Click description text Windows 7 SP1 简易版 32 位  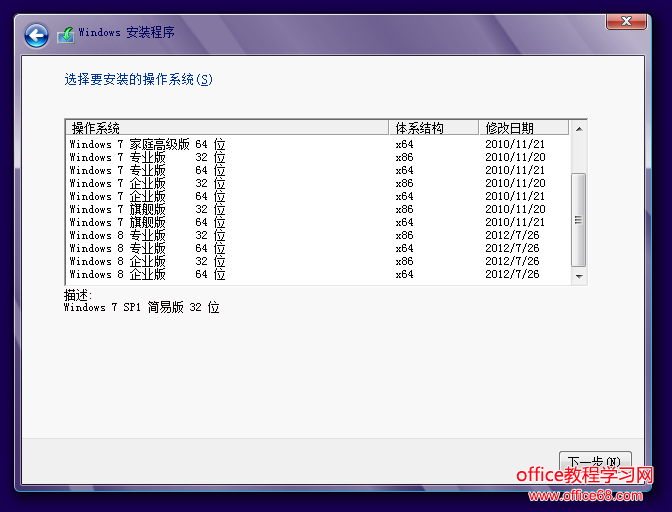[141, 307]
